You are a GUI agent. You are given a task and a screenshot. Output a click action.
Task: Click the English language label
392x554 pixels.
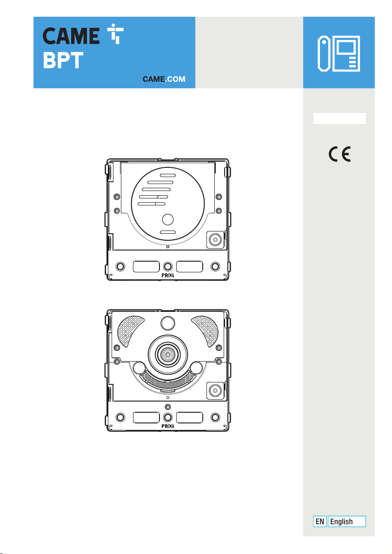(x=347, y=521)
